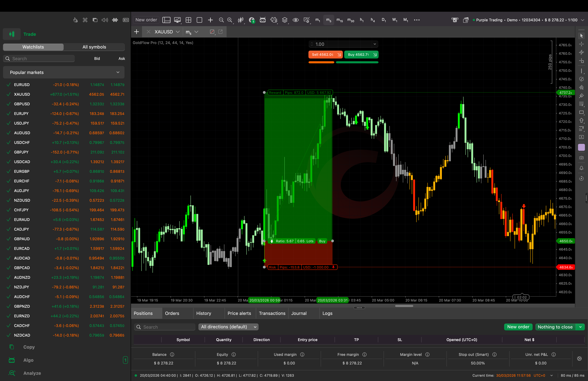Toggle the object visibility eye icon in the toolbar
Screen dimensions: 588x381
click(296, 20)
